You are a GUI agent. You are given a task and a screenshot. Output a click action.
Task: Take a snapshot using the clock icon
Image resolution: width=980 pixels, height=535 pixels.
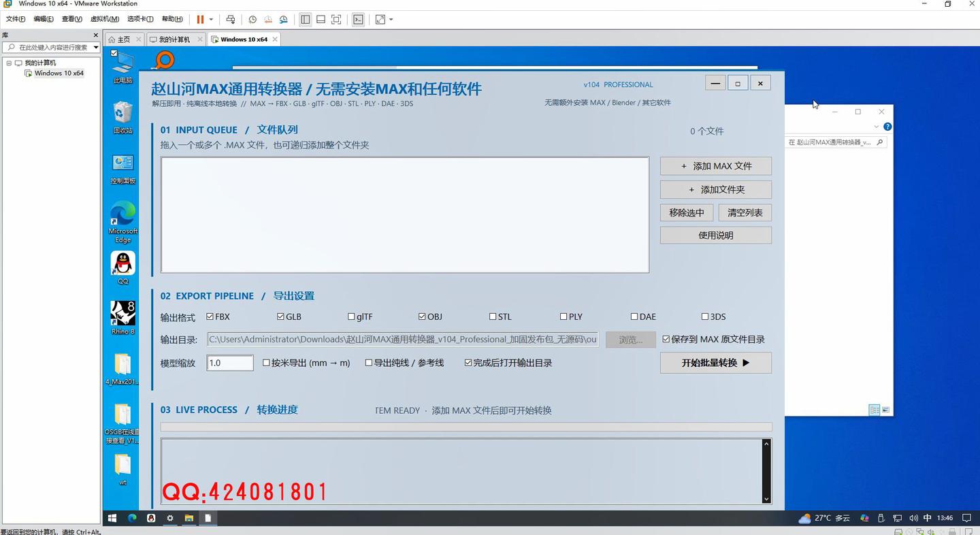(252, 20)
